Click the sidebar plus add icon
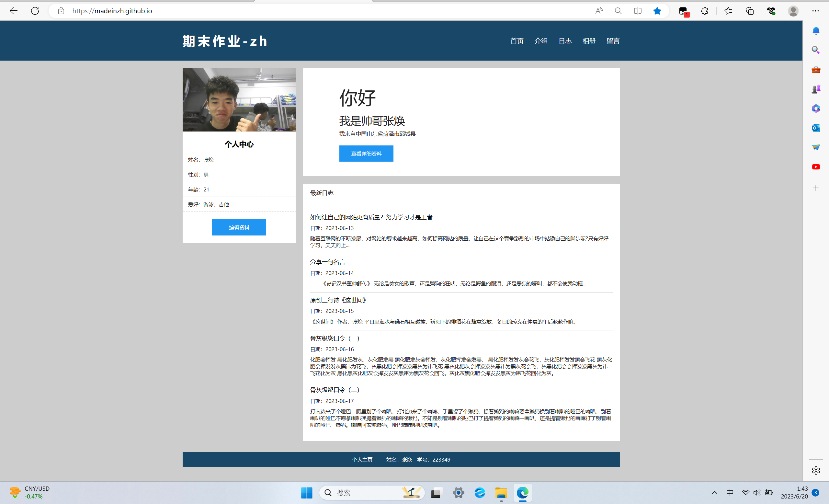 click(x=815, y=188)
